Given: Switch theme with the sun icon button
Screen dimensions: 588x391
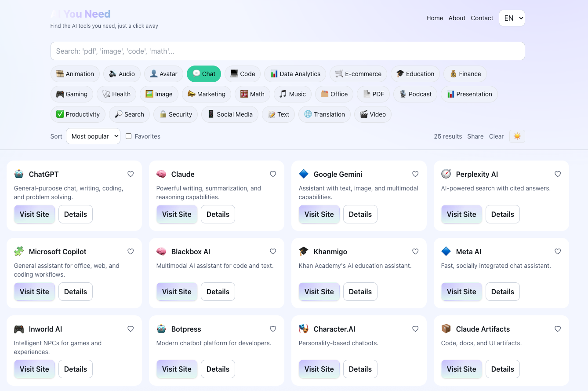Looking at the screenshot, I should pos(517,136).
